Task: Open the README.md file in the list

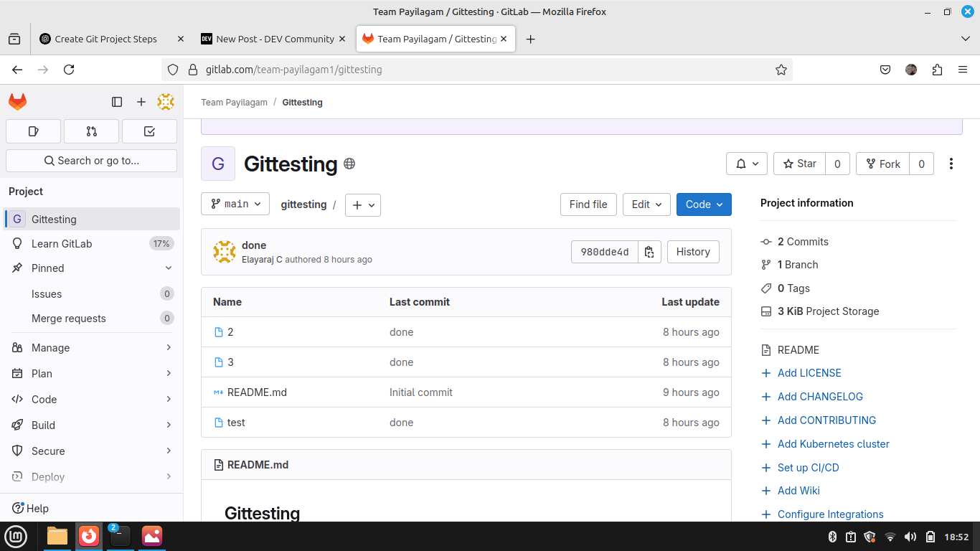Action: [x=257, y=392]
